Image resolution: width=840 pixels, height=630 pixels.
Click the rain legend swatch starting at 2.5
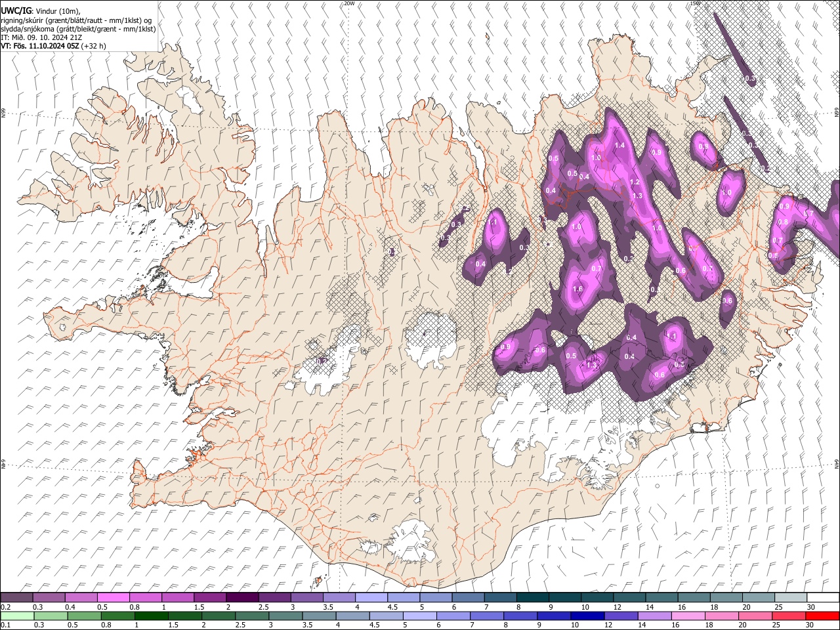(x=252, y=616)
